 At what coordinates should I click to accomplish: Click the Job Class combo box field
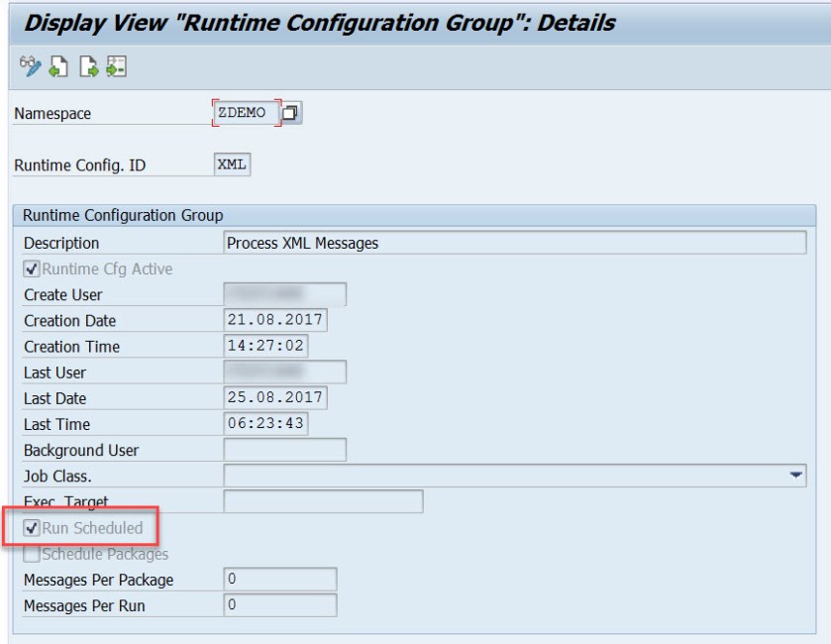515,476
